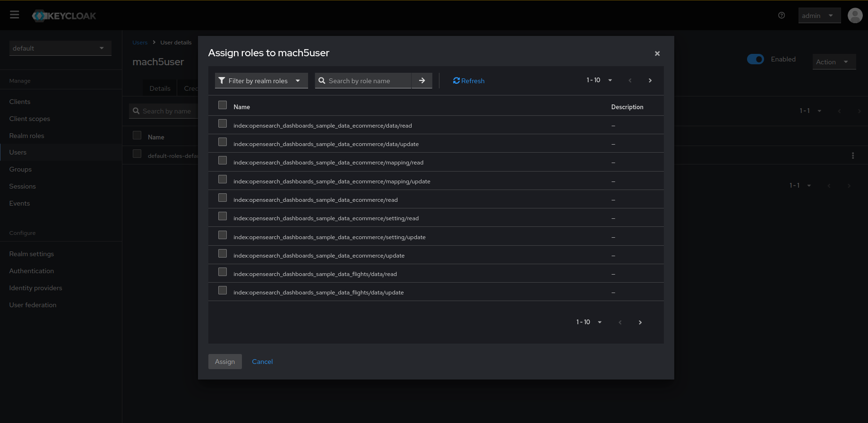Go to previous page in bottom pagination
Screen dimensions: 868x423
[x=620, y=322]
